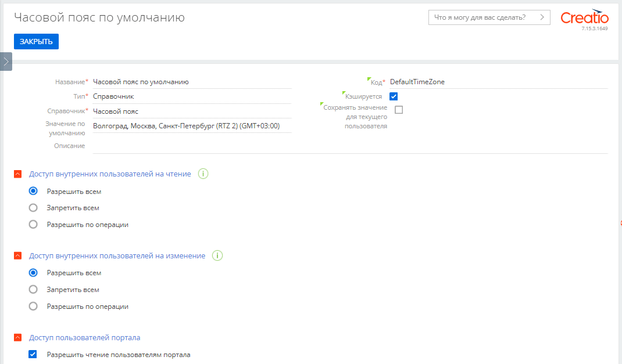This screenshot has height=364, width=622.
Task: Click the arrow in the assistant prompt box
Action: (x=542, y=17)
